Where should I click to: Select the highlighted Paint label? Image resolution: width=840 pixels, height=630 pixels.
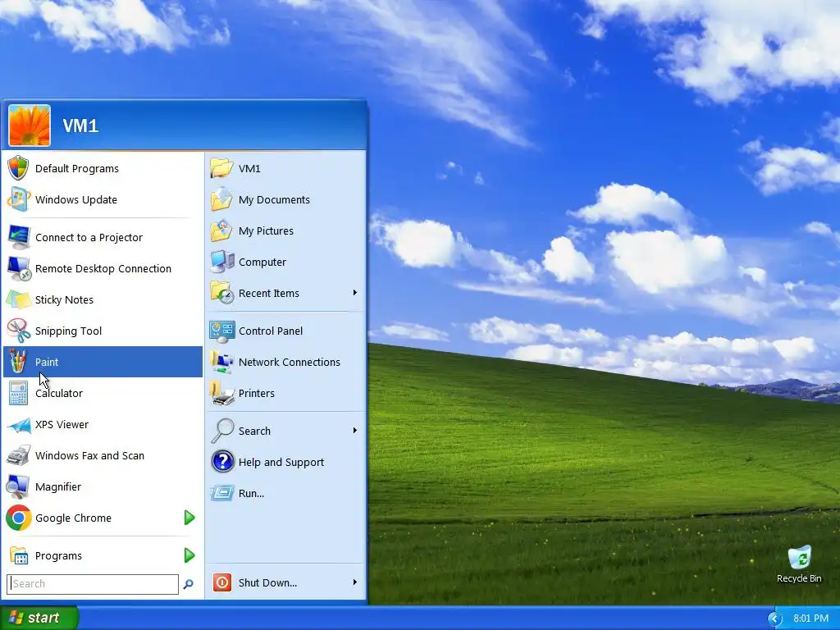pyautogui.click(x=47, y=362)
